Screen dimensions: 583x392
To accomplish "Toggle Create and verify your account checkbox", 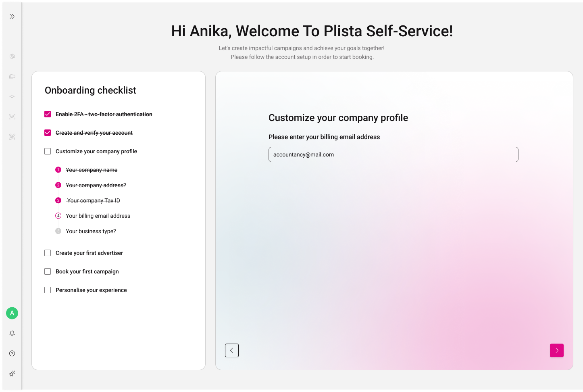I will pos(48,133).
